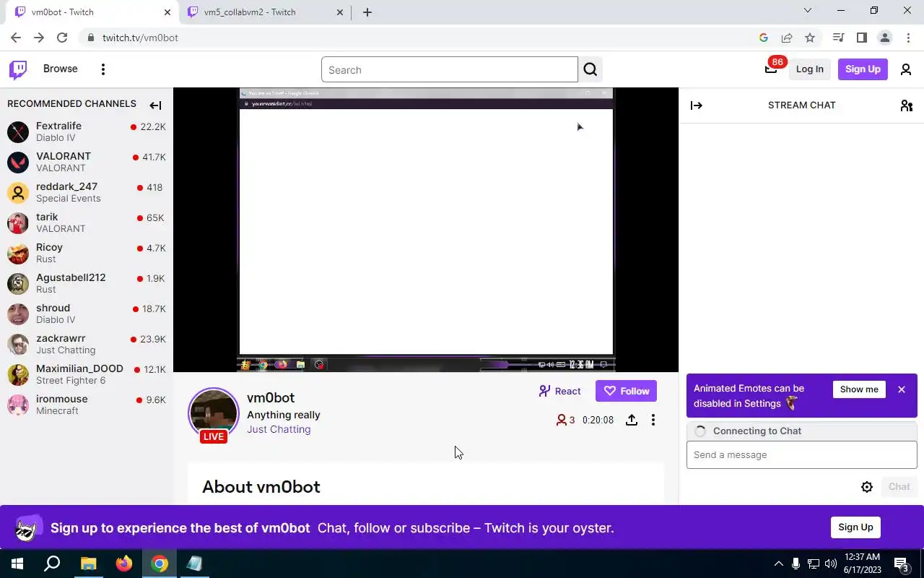The width and height of the screenshot is (924, 578).
Task: Open the Windows Start menu
Action: click(17, 564)
